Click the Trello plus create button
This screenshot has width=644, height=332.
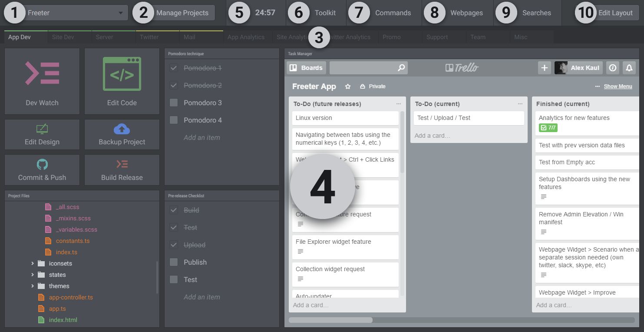click(544, 68)
